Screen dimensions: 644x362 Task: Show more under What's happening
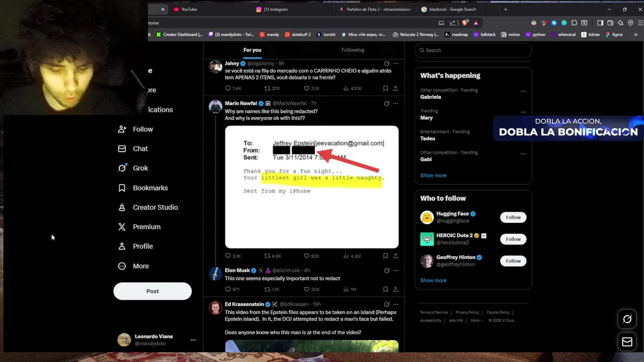pos(433,175)
